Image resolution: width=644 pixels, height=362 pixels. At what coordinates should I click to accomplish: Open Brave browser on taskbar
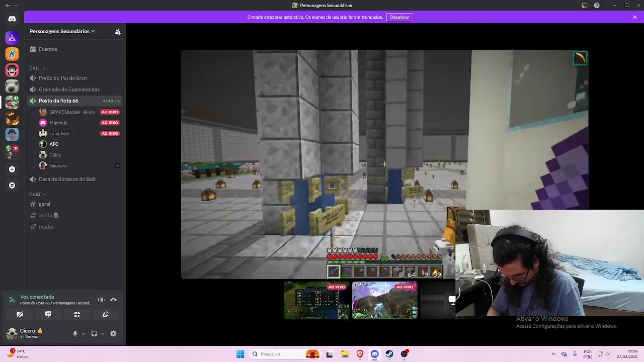coord(360,354)
